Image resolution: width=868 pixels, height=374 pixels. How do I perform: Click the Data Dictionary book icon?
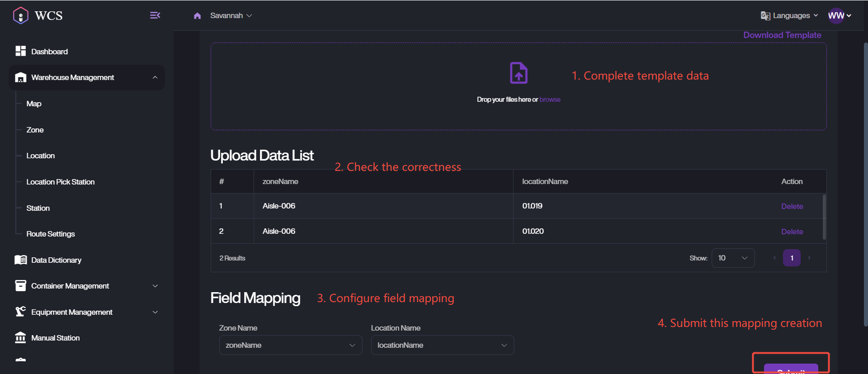20,260
